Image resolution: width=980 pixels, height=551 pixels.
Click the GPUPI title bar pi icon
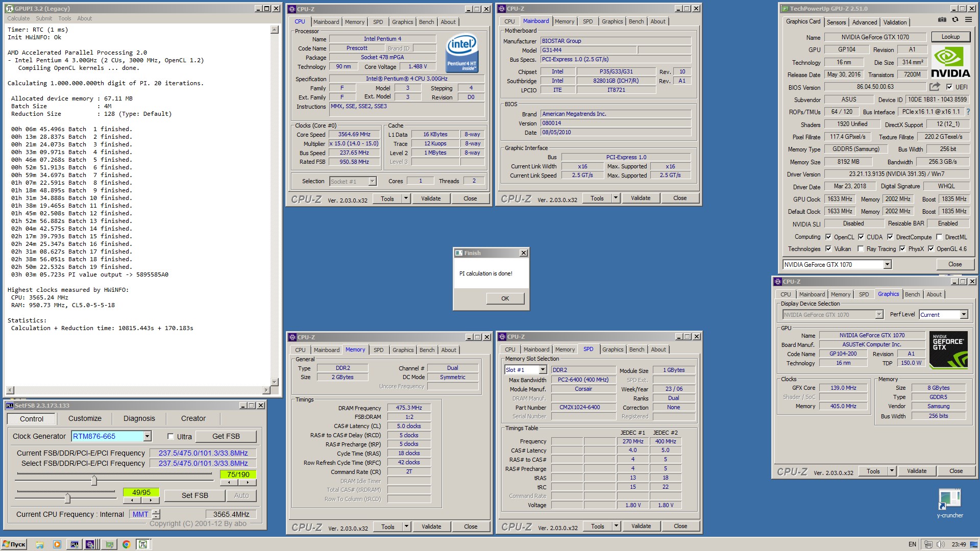click(x=9, y=9)
